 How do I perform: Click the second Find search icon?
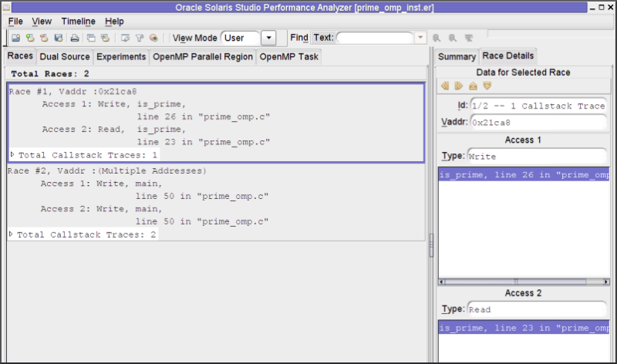click(453, 38)
